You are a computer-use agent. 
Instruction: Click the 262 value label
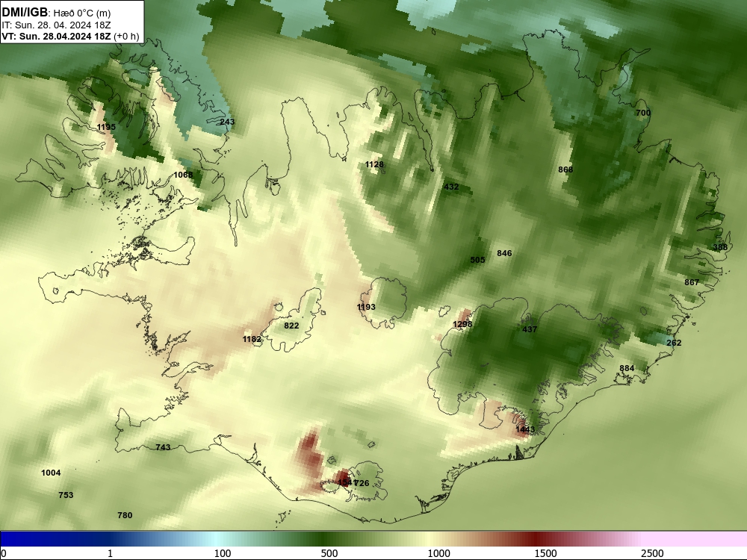pyautogui.click(x=674, y=343)
